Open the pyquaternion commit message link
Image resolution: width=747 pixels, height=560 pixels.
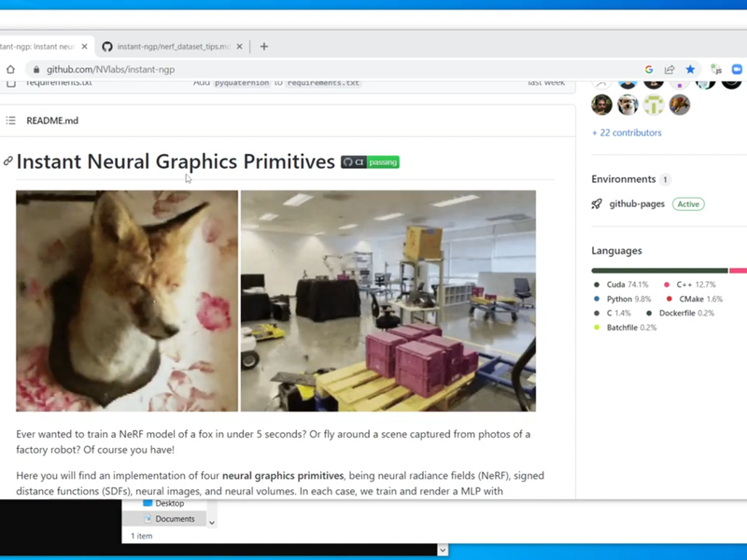click(276, 83)
